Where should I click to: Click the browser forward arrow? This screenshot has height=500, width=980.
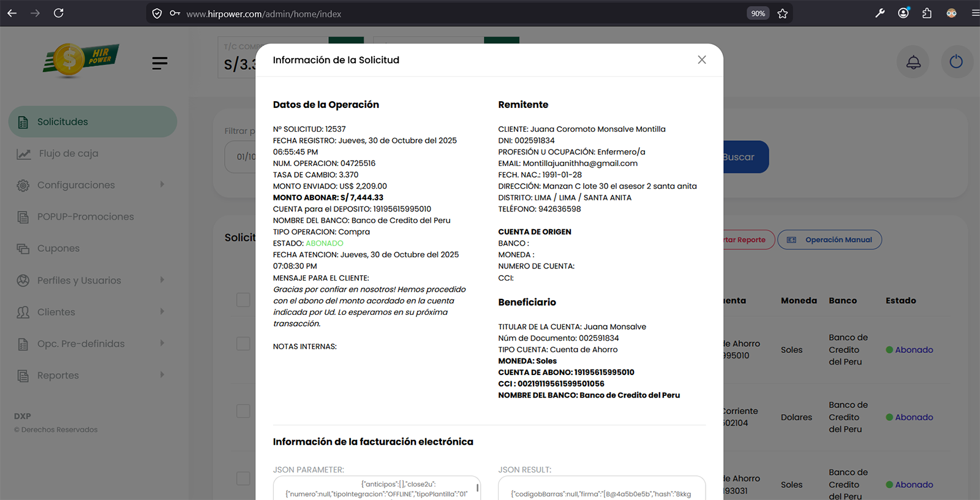(x=35, y=13)
